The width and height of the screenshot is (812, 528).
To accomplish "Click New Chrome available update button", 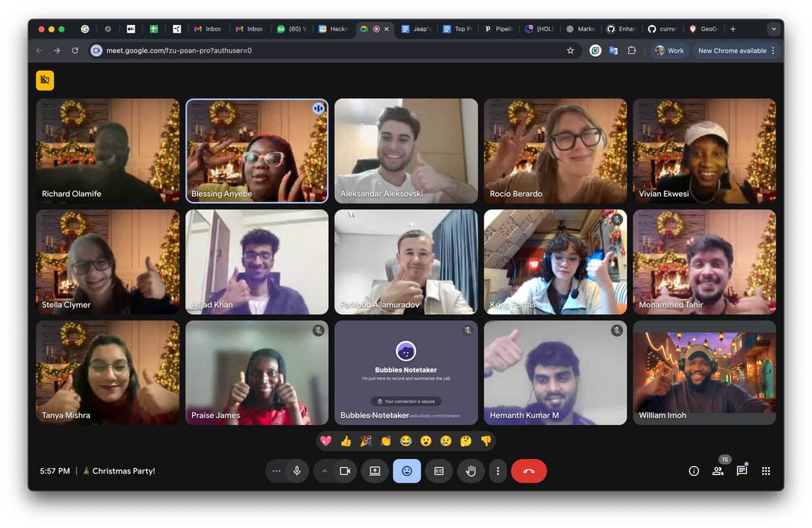I will (x=737, y=50).
